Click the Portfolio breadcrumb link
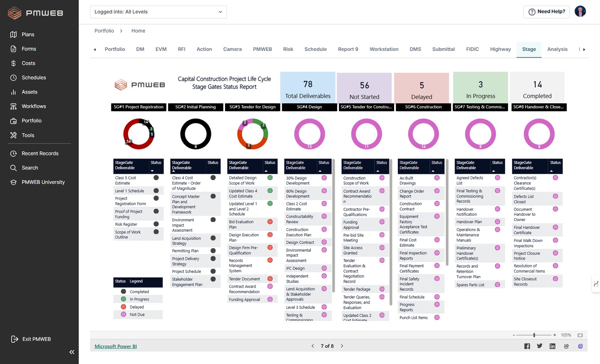Screen dimensions: 600x364 click(x=104, y=31)
